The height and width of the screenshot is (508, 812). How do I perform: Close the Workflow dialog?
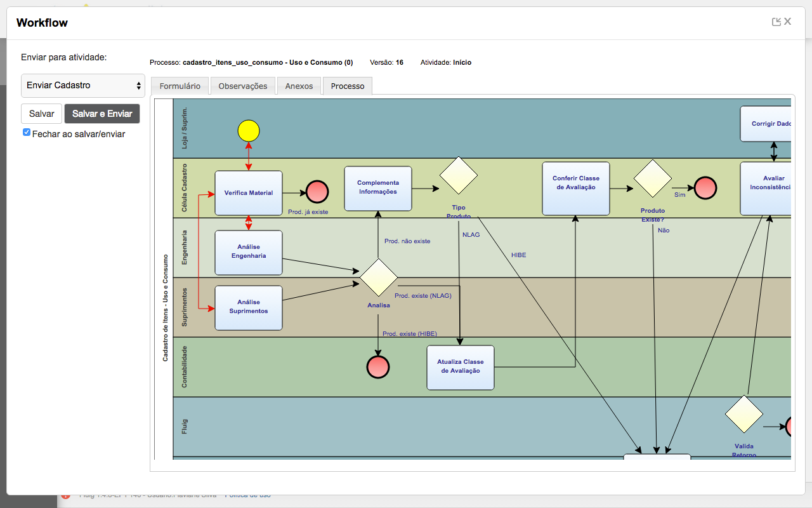point(788,22)
